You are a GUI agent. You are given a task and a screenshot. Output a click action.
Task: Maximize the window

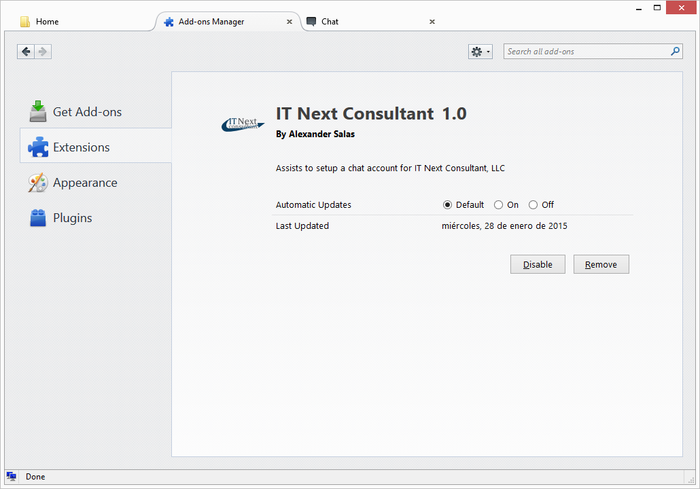[657, 8]
